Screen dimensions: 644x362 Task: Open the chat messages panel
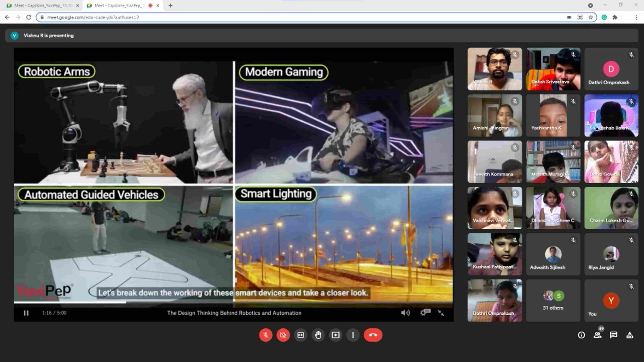coord(613,335)
